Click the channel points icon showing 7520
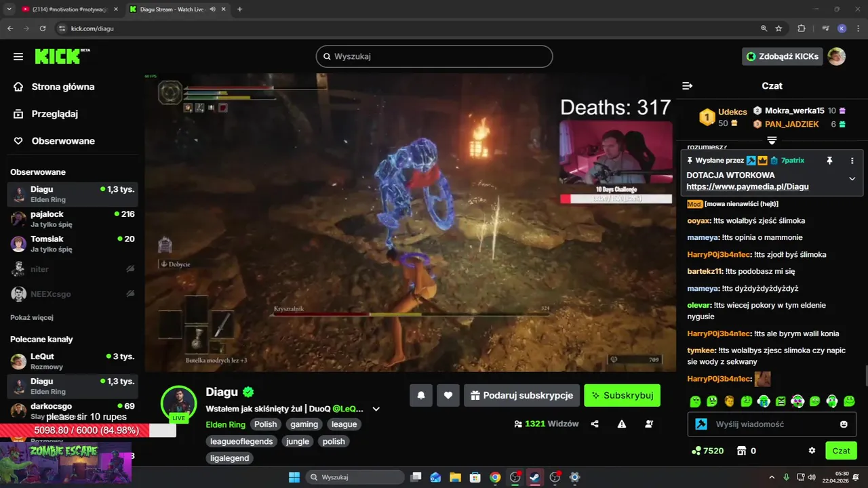The height and width of the screenshot is (488, 868). coord(696,451)
